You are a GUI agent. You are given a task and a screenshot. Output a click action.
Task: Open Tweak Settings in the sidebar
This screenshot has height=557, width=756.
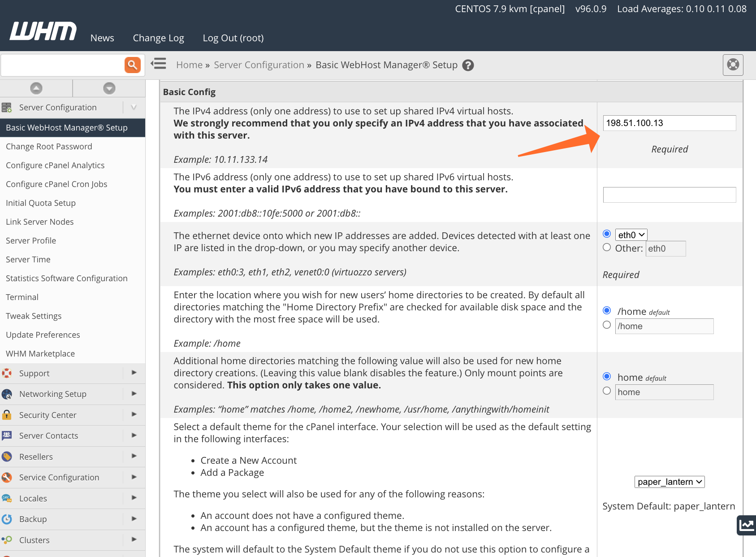tap(34, 316)
